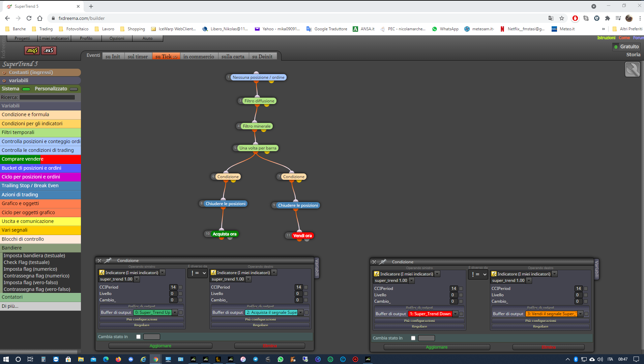Image resolution: width=644 pixels, height=364 pixels.
Task: Select the red 'Vendi ora' block
Action: pos(302,236)
